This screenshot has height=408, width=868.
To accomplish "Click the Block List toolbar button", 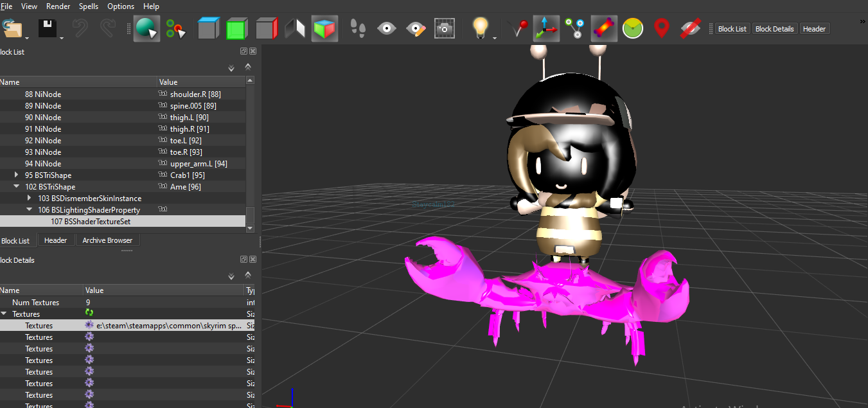I will point(732,29).
